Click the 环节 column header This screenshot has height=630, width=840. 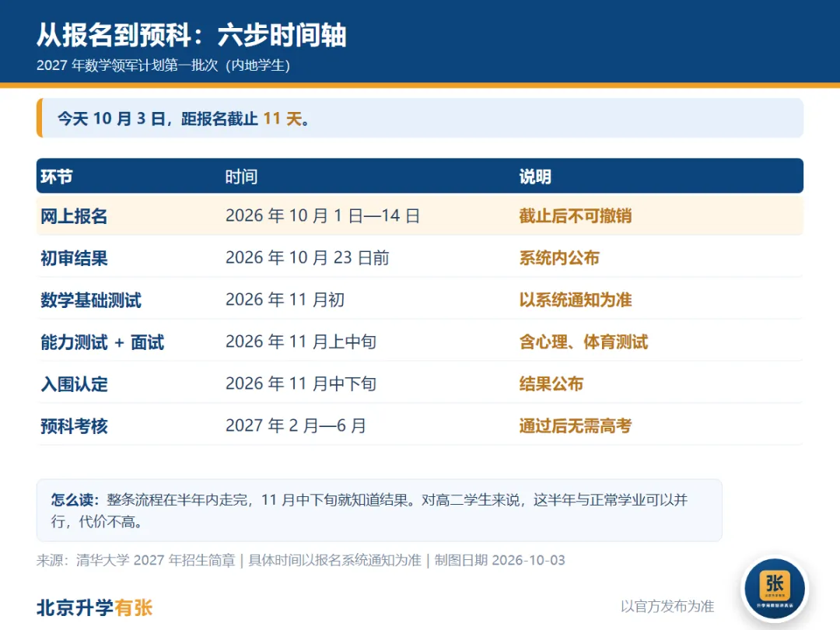pos(56,177)
